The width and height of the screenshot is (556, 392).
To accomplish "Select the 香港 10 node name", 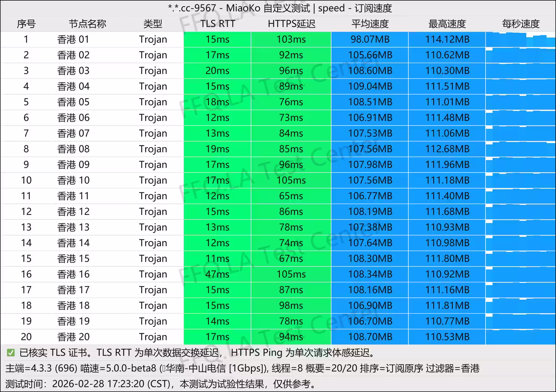I will pyautogui.click(x=73, y=180).
